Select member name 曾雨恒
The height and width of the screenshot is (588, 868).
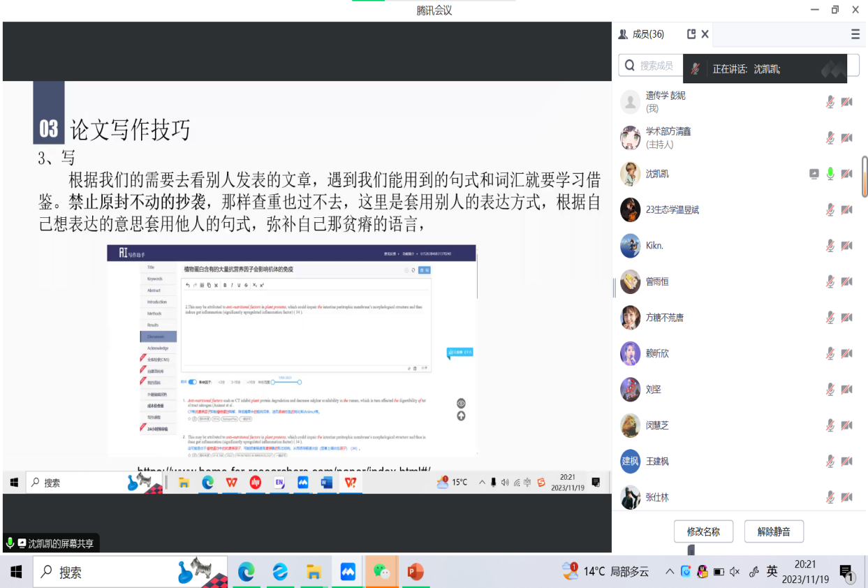[x=657, y=281]
